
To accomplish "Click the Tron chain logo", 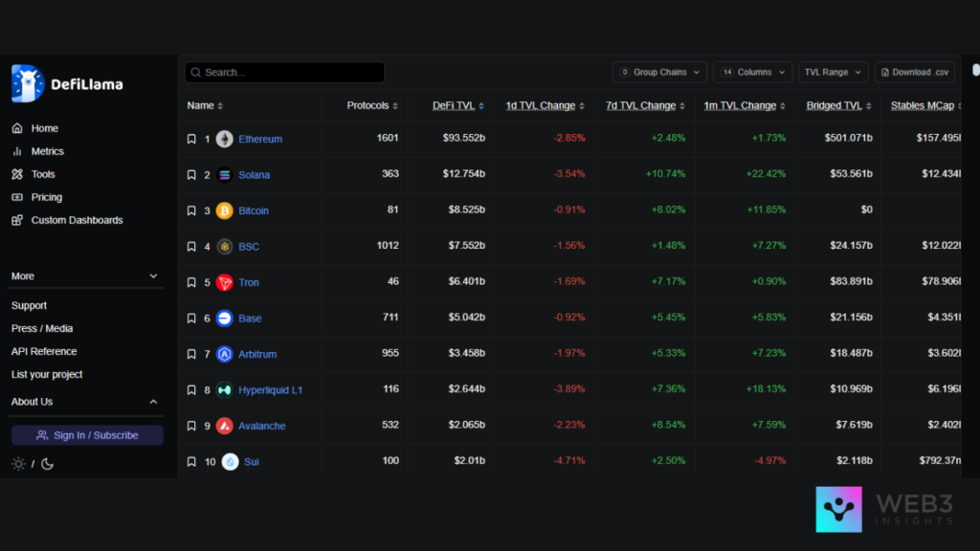I will coord(224,282).
